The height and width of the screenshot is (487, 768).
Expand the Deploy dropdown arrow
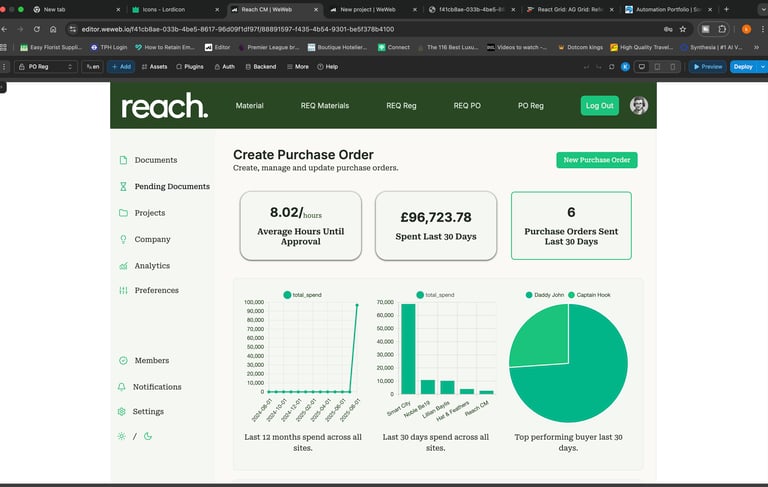tap(762, 67)
